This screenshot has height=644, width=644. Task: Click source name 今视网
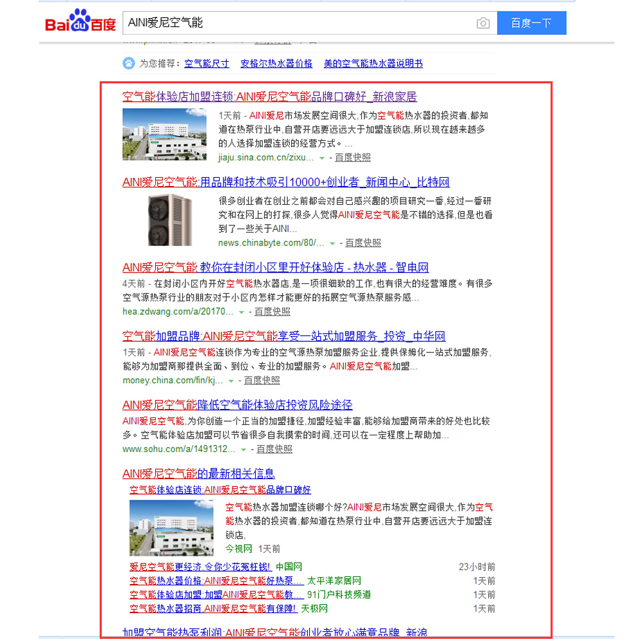(239, 549)
